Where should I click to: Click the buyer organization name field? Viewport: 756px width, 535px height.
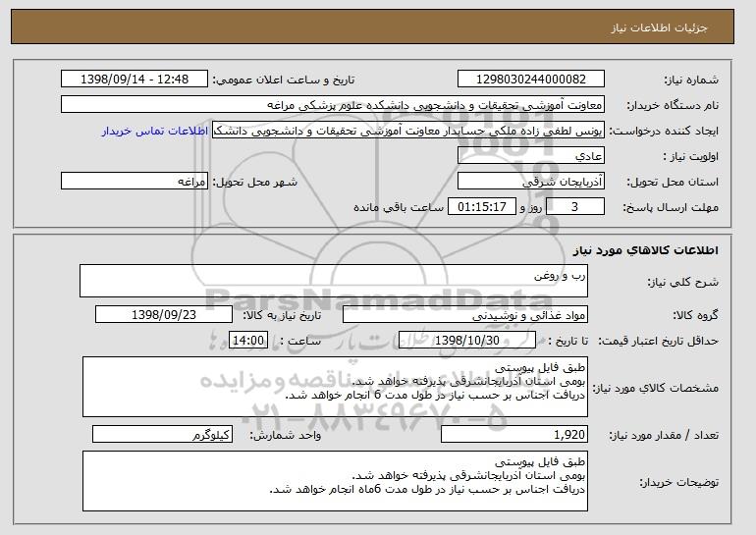333,105
